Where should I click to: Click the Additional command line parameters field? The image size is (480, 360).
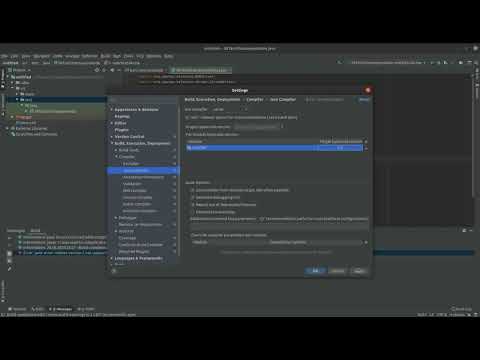279,227
